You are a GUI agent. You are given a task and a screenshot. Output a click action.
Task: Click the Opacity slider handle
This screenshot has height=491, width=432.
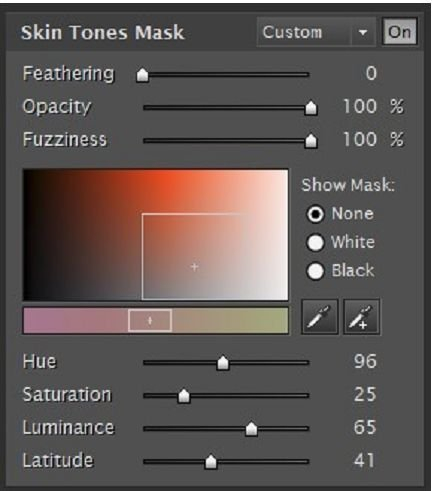[311, 108]
